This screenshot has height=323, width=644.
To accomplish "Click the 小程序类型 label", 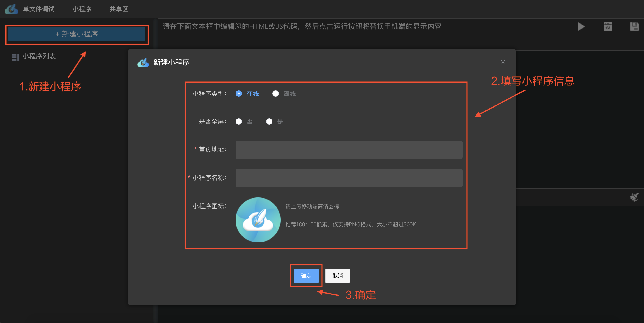I will click(x=209, y=94).
